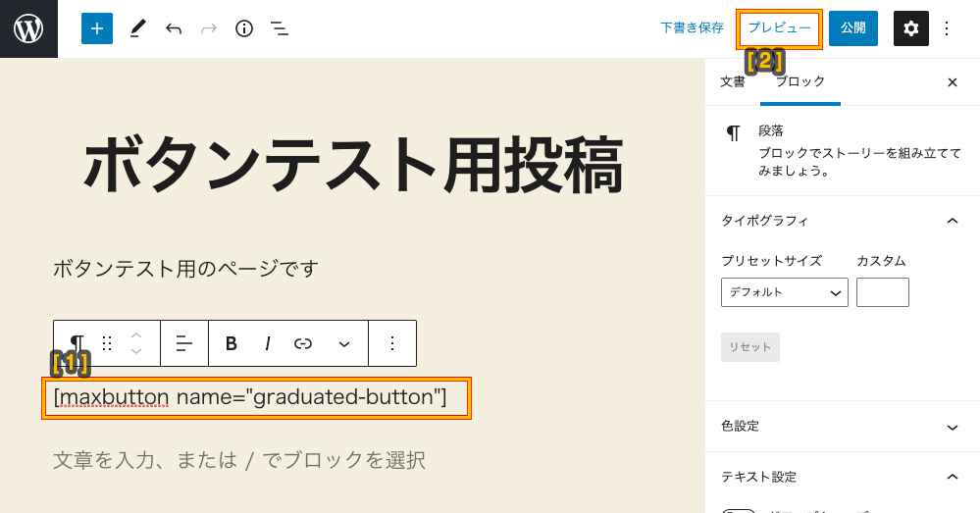Screen dimensions: 980x513
Task: Select the pencil edit tools icon
Action: coord(137,28)
